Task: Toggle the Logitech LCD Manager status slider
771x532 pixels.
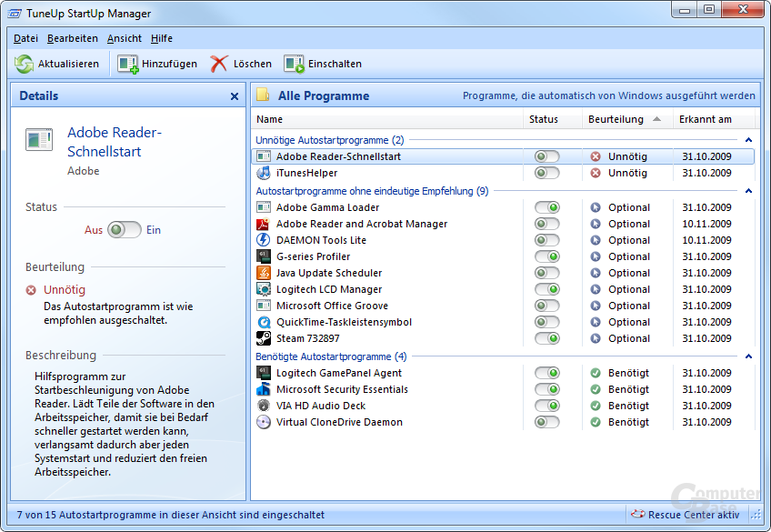Action: [547, 289]
